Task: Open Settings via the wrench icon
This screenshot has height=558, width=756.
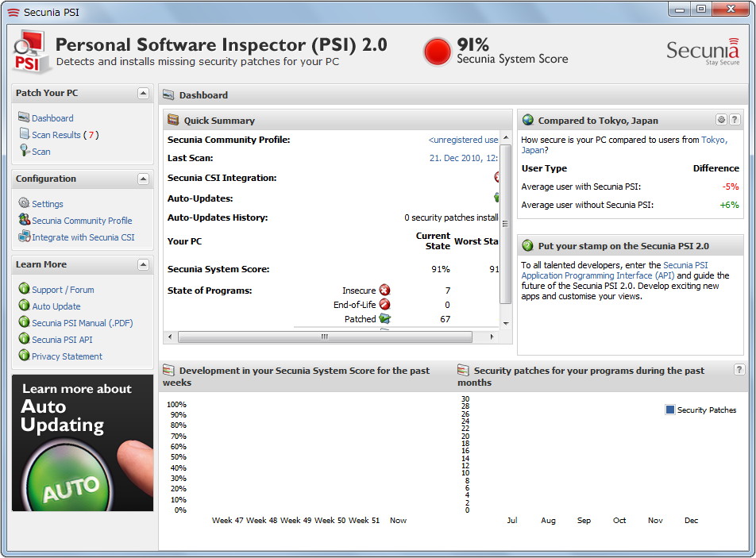Action: coord(23,204)
